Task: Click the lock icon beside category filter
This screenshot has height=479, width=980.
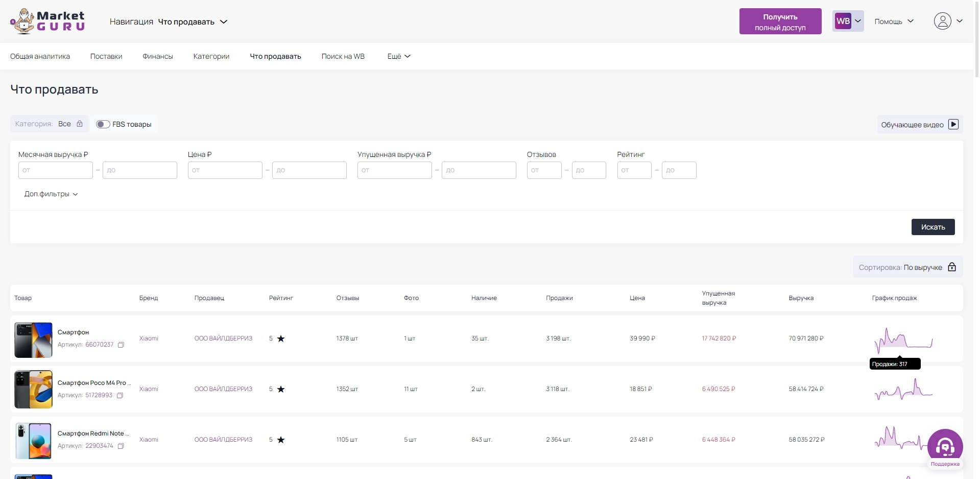Action: pyautogui.click(x=80, y=124)
